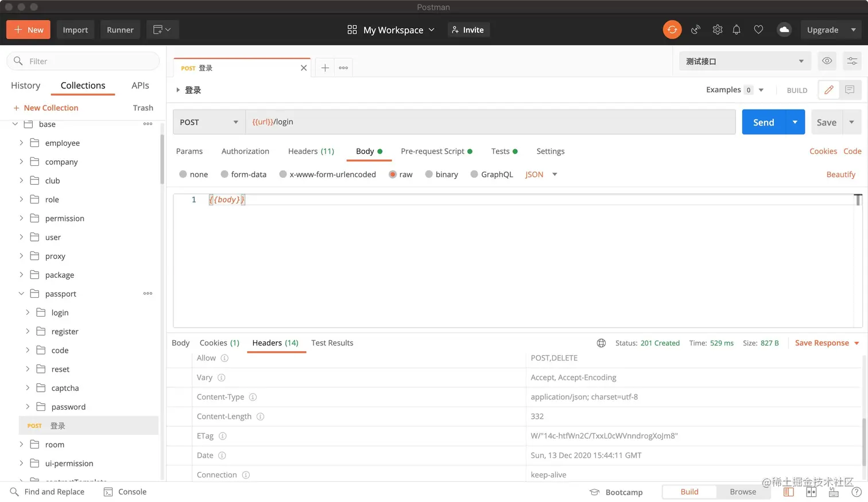868x502 pixels.
Task: Select the raw body type
Action: (x=393, y=174)
